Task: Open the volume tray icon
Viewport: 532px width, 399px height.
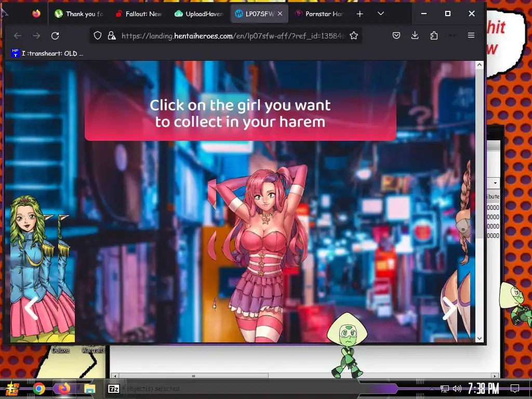Action: pyautogui.click(x=457, y=389)
